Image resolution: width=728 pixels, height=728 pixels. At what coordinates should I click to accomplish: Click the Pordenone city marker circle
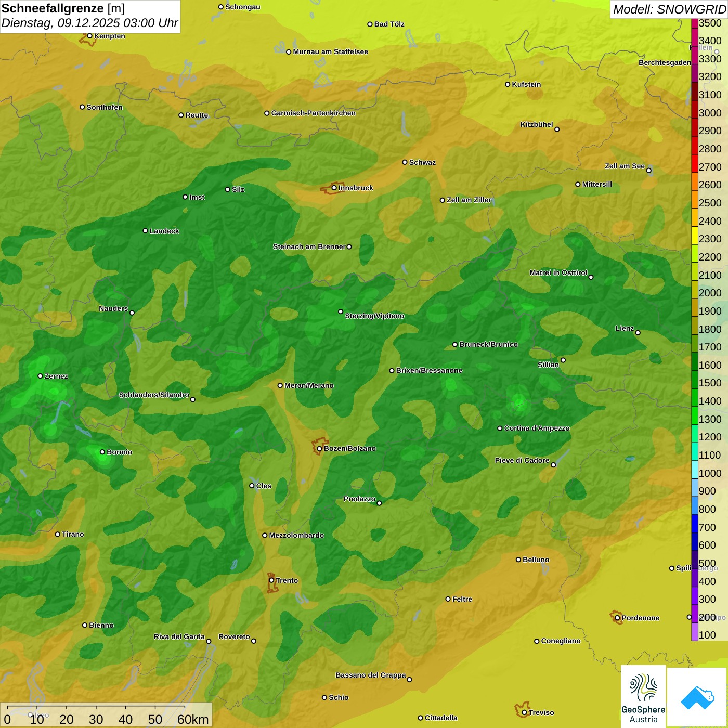[x=617, y=618]
